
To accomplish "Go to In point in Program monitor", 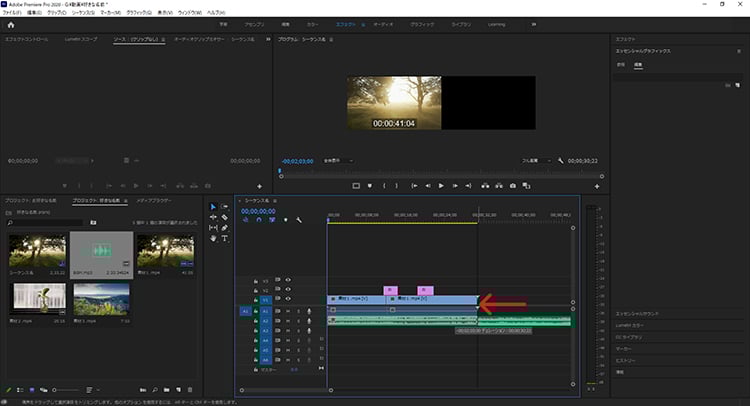I will click(414, 186).
